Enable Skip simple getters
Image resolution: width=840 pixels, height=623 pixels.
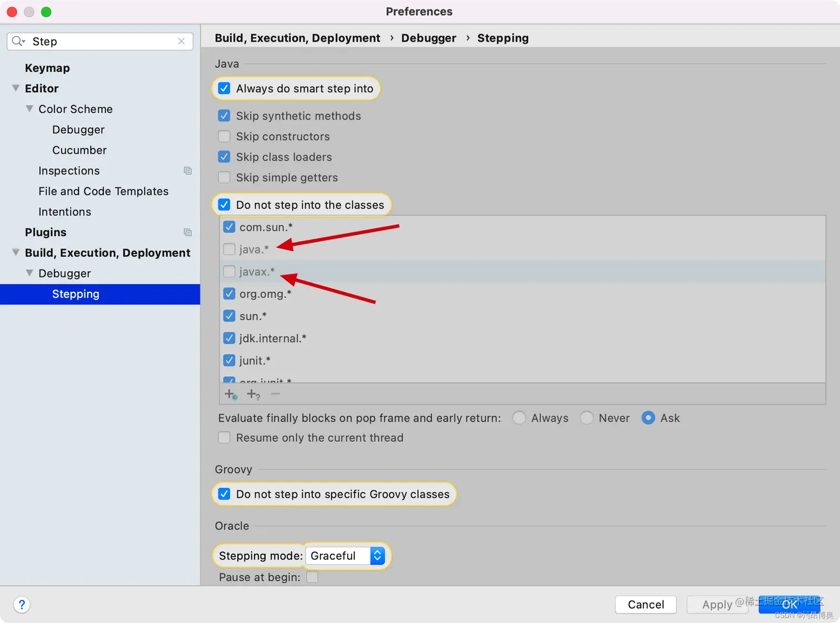pos(224,177)
